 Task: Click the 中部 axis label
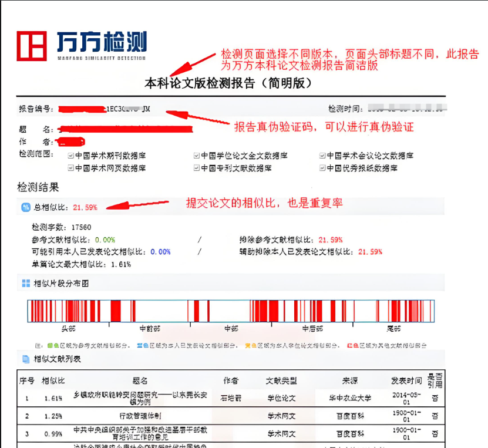(231, 329)
